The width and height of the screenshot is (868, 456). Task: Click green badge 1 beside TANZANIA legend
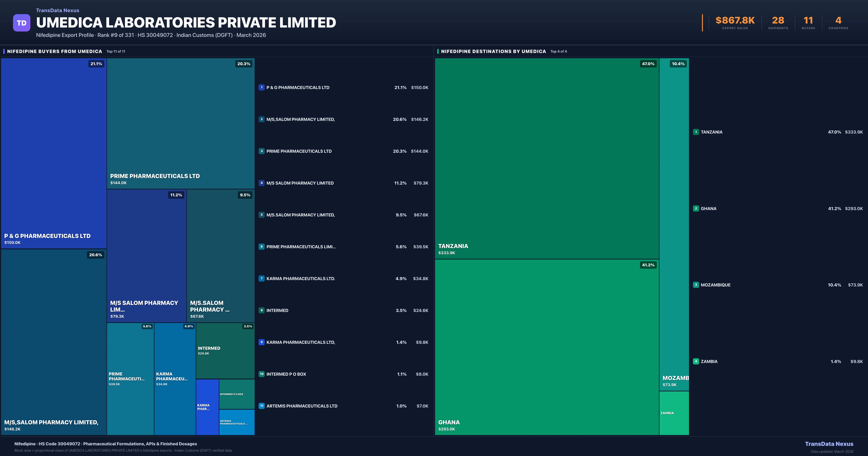(x=696, y=132)
